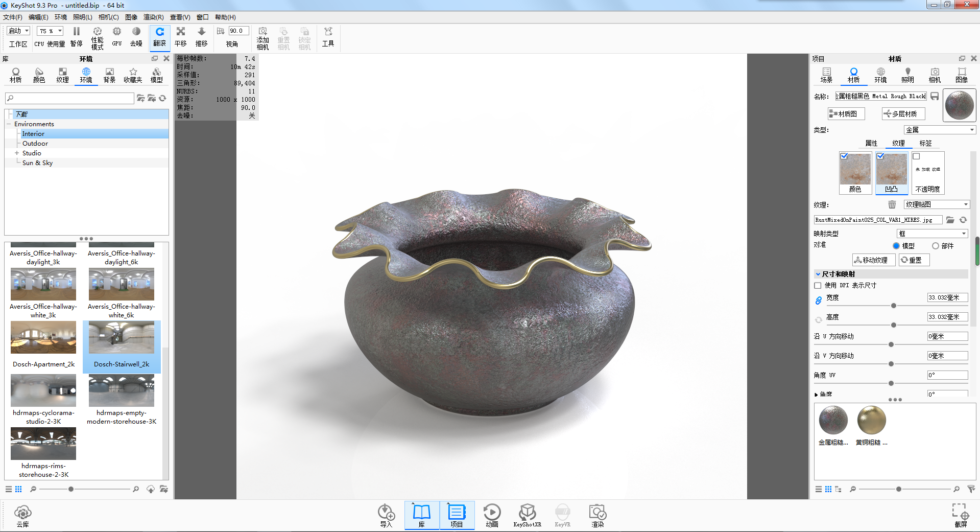Select the 部件 alignment radio button
The width and height of the screenshot is (980, 532).
click(x=936, y=246)
